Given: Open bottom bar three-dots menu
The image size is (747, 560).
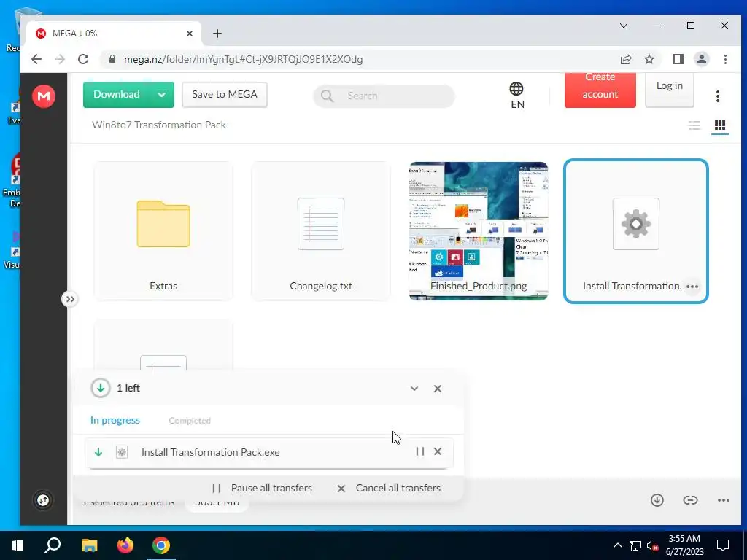Looking at the screenshot, I should 723,500.
